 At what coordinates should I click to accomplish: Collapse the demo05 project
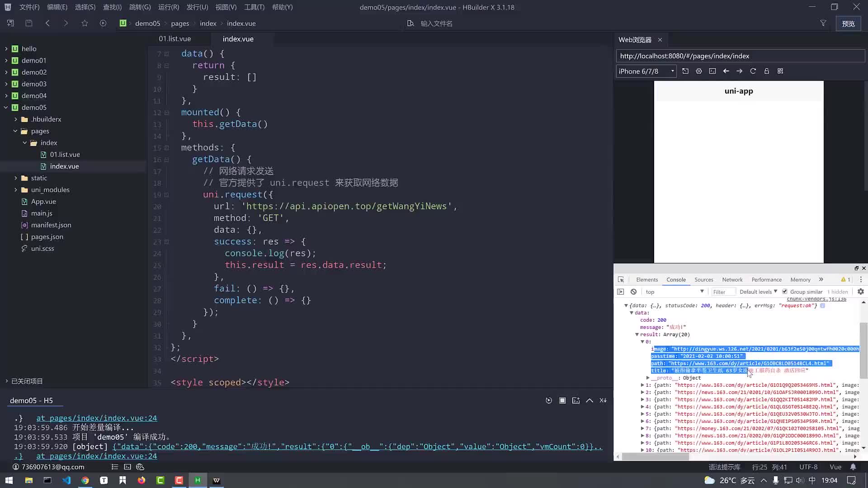point(6,108)
